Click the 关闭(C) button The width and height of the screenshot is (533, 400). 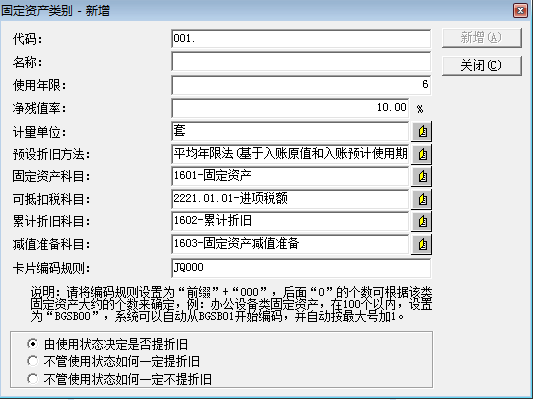(x=481, y=66)
